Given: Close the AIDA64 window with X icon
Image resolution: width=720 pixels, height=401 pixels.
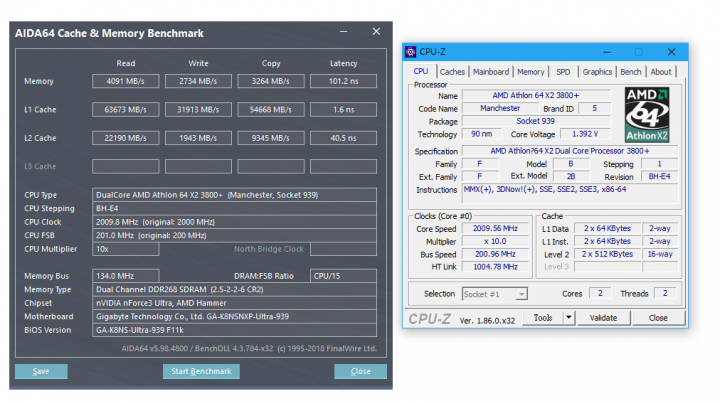Looking at the screenshot, I should pos(376,31).
